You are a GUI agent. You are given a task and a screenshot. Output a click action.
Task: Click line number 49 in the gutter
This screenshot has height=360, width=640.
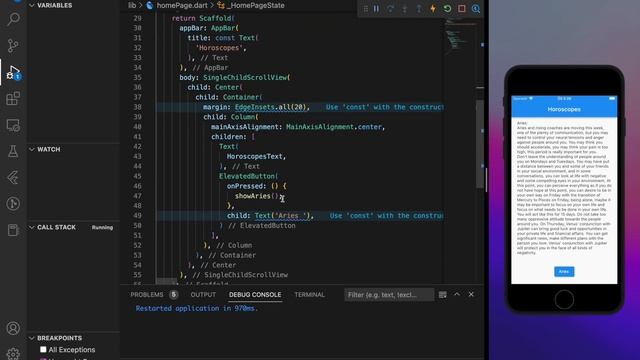[x=137, y=216]
